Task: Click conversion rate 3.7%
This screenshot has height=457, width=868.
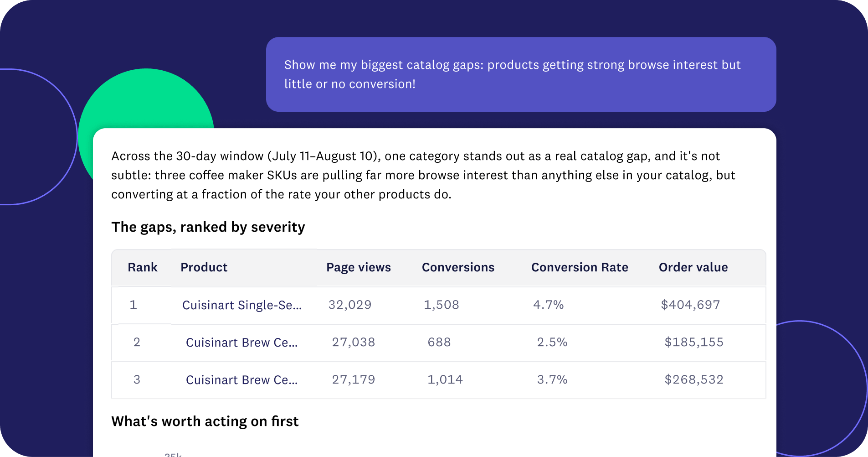Action: coord(552,379)
